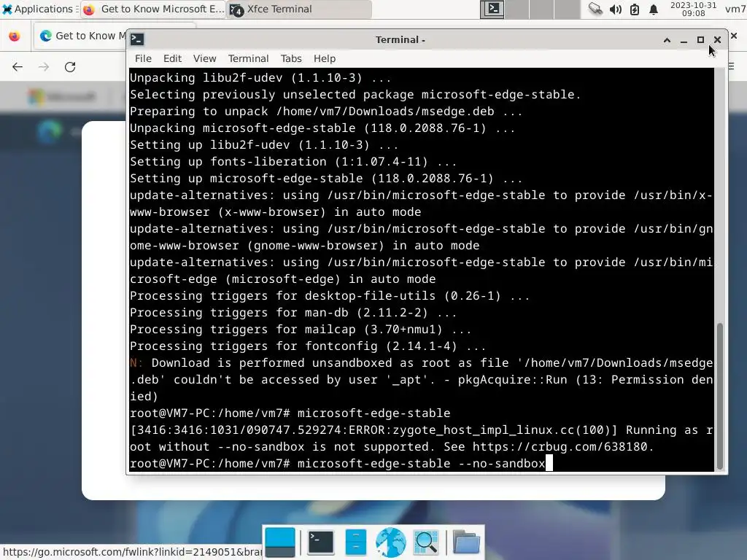Open the volume control tray icon
The image size is (747, 560).
616,9
